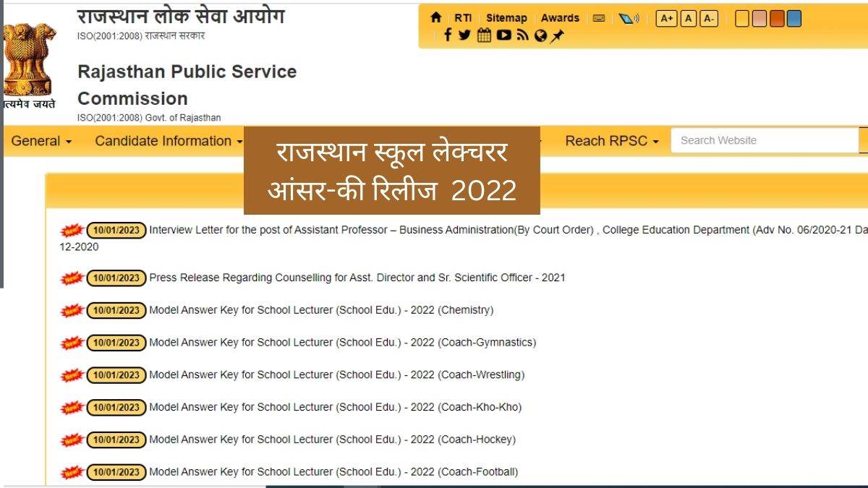Open Model Answer Key Coach-Kho-Kho link
The width and height of the screenshot is (868, 488).
point(335,407)
